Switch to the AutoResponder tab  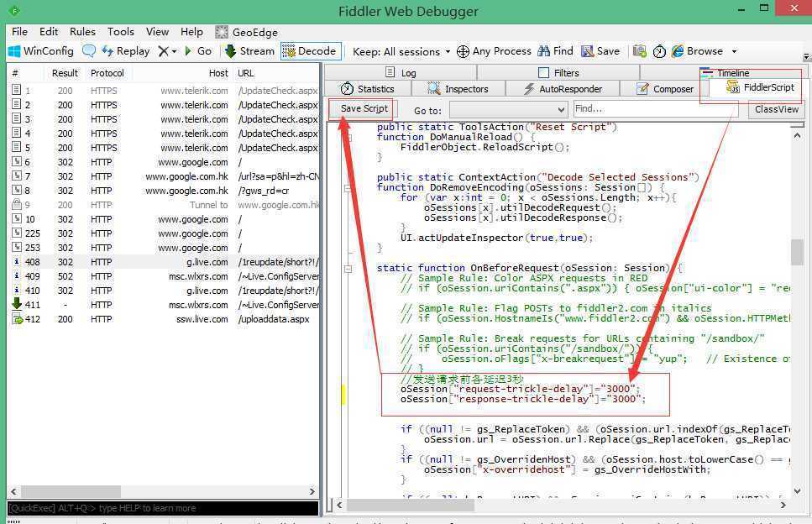tap(563, 88)
